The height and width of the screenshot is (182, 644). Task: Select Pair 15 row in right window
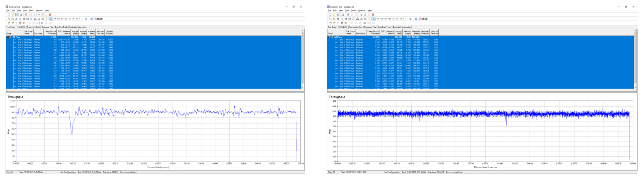click(x=481, y=76)
